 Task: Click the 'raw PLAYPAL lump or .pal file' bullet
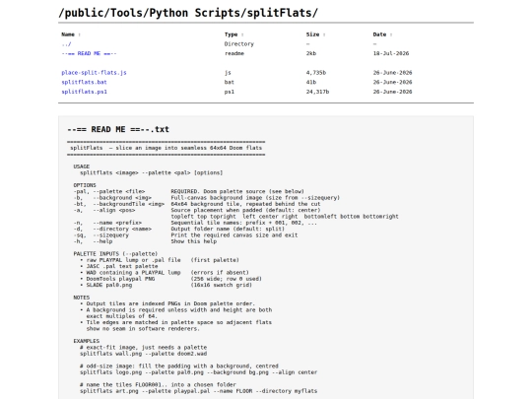[x=160, y=260]
